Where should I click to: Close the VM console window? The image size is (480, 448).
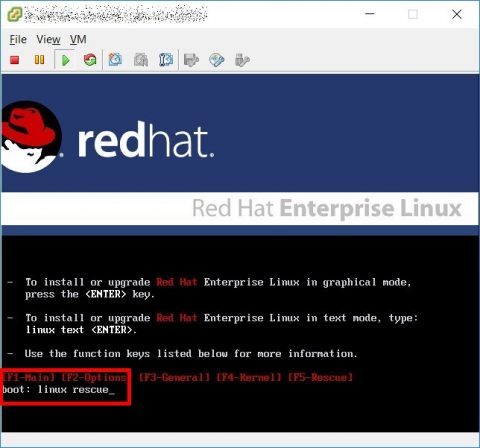click(457, 14)
